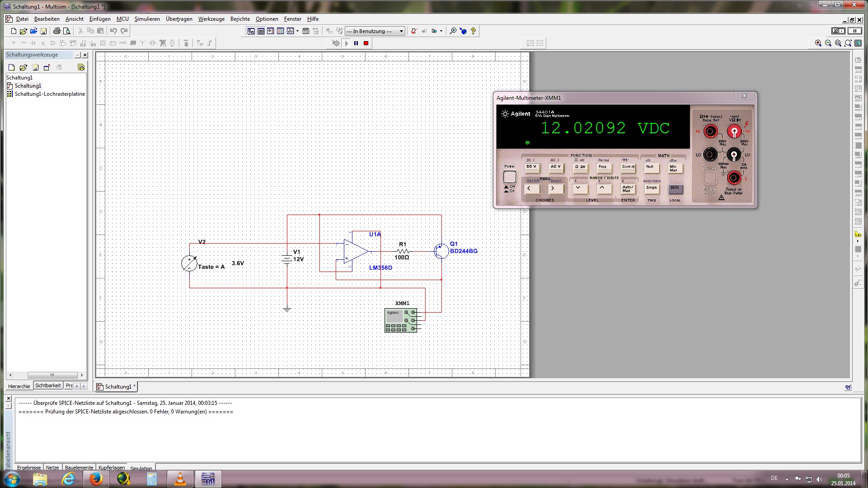Click the Front/Rear Terminals switch on the multimeter

(710, 177)
